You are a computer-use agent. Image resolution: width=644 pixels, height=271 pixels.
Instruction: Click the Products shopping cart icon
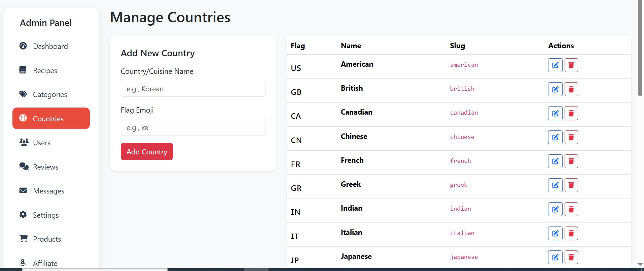(x=24, y=239)
